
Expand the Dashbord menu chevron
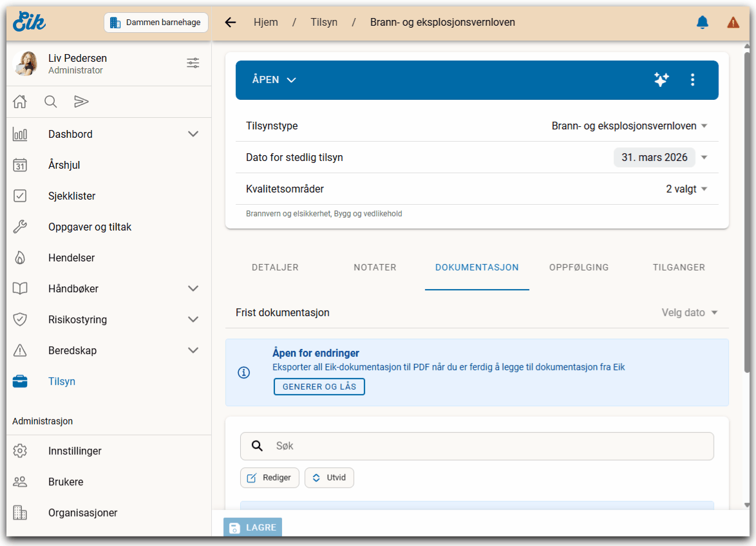(193, 134)
